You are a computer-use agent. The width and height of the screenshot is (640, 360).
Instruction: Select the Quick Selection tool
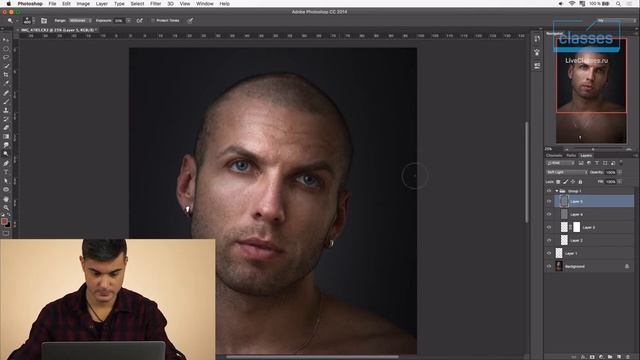point(6,66)
